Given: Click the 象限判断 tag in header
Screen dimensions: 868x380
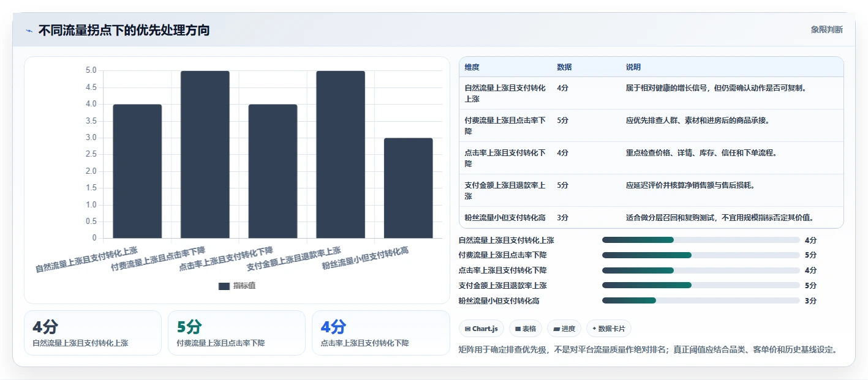Looking at the screenshot, I should [826, 29].
